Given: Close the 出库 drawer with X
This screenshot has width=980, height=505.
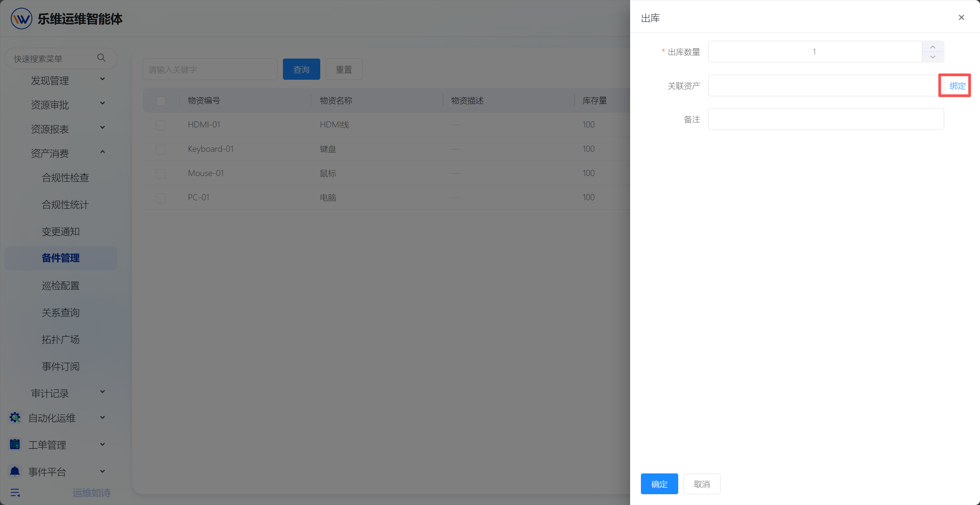Looking at the screenshot, I should coord(961,17).
